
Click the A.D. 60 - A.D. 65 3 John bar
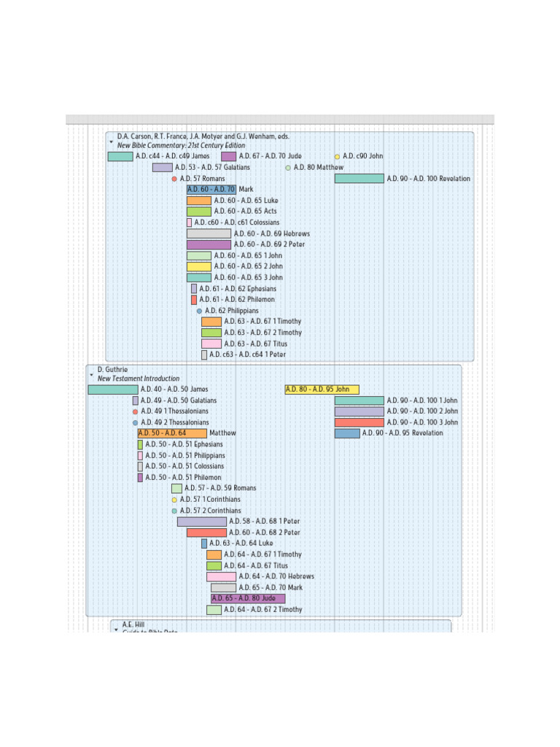[199, 278]
